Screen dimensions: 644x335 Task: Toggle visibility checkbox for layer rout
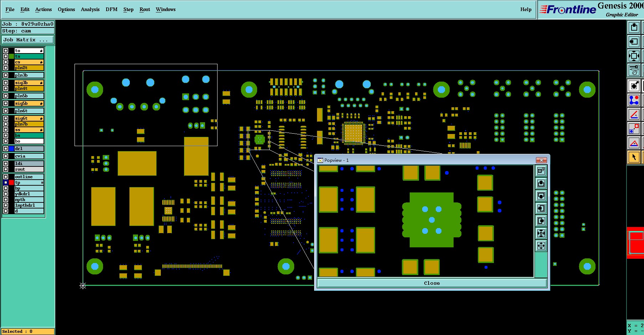pos(6,169)
